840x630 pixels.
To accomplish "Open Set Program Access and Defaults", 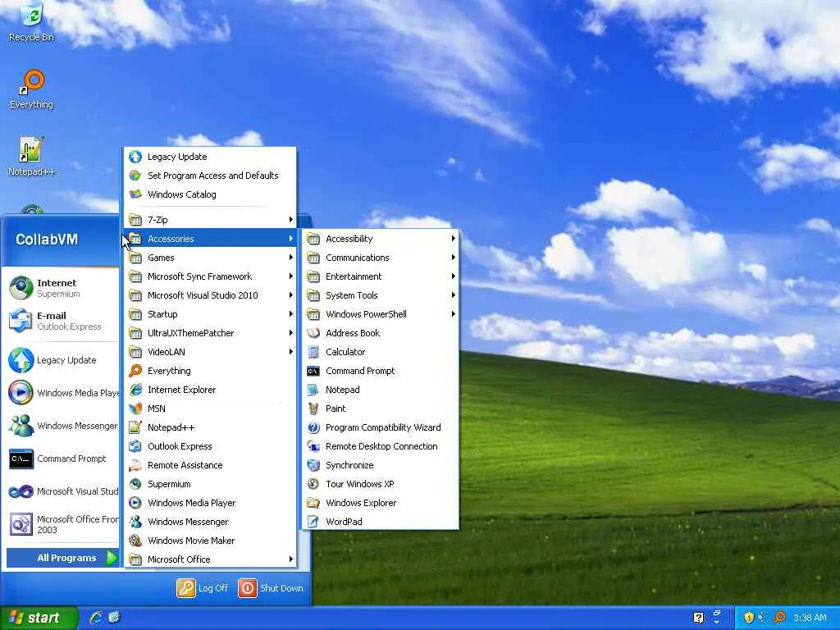I will tap(210, 176).
